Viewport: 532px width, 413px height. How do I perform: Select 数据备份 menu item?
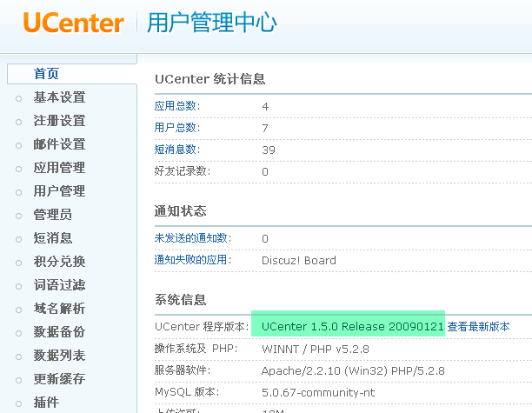[59, 332]
